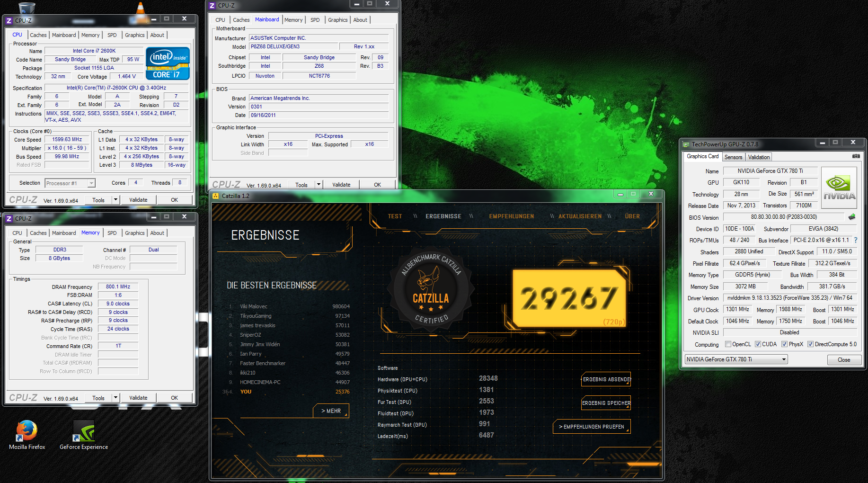Click the Driver Version field in GPU-Z

tap(789, 298)
